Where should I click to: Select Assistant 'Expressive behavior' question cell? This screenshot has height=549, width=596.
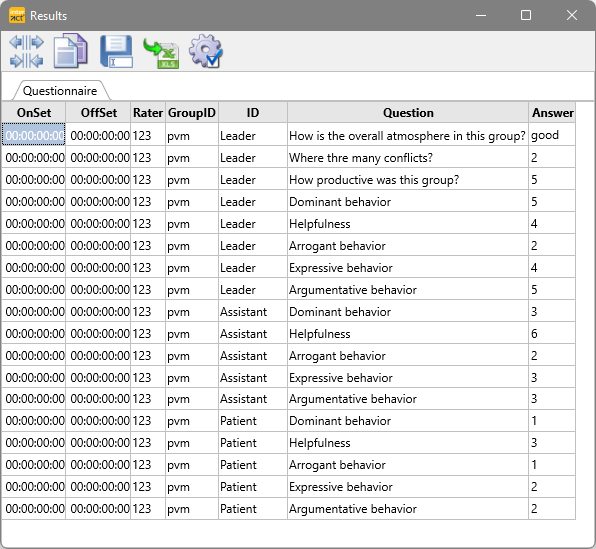[x=408, y=378]
